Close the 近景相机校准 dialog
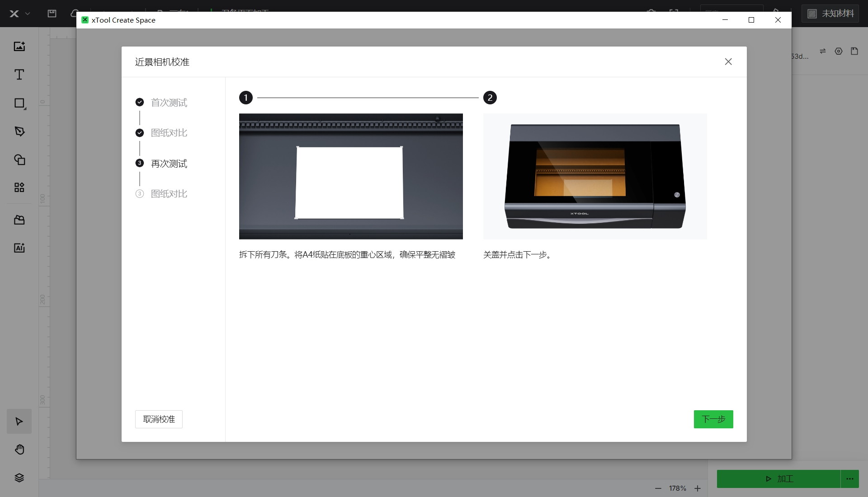868x497 pixels. click(x=728, y=61)
